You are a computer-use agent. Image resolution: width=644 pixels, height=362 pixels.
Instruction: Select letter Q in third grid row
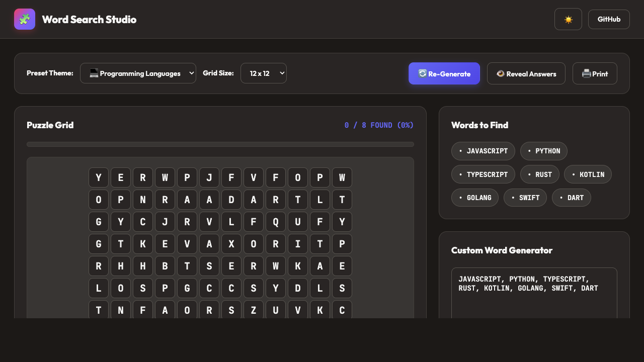pos(276,222)
